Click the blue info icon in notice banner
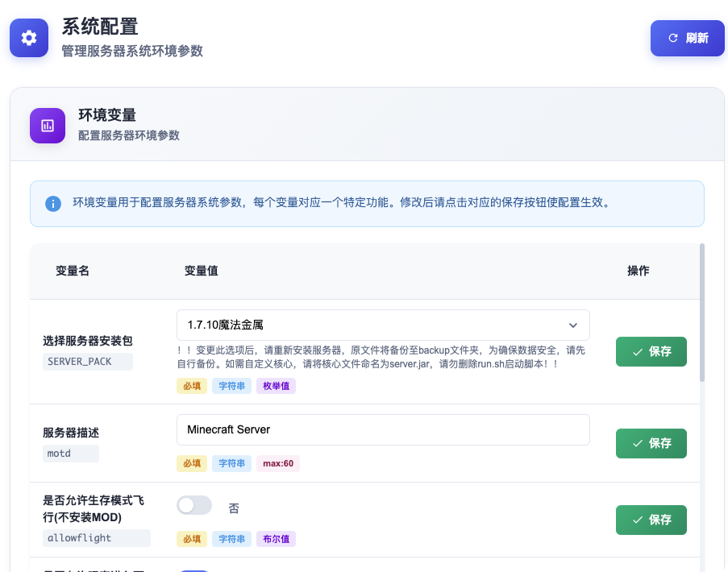This screenshot has height=572, width=728. point(53,203)
